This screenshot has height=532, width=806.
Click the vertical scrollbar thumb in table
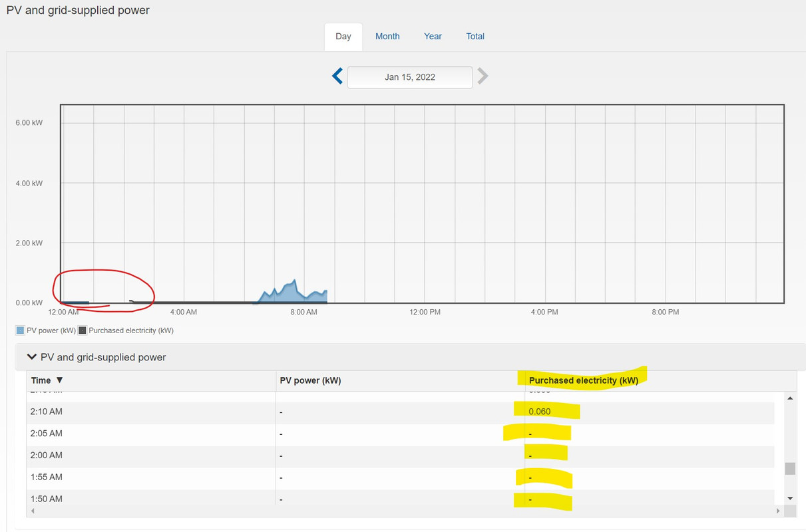tap(790, 469)
